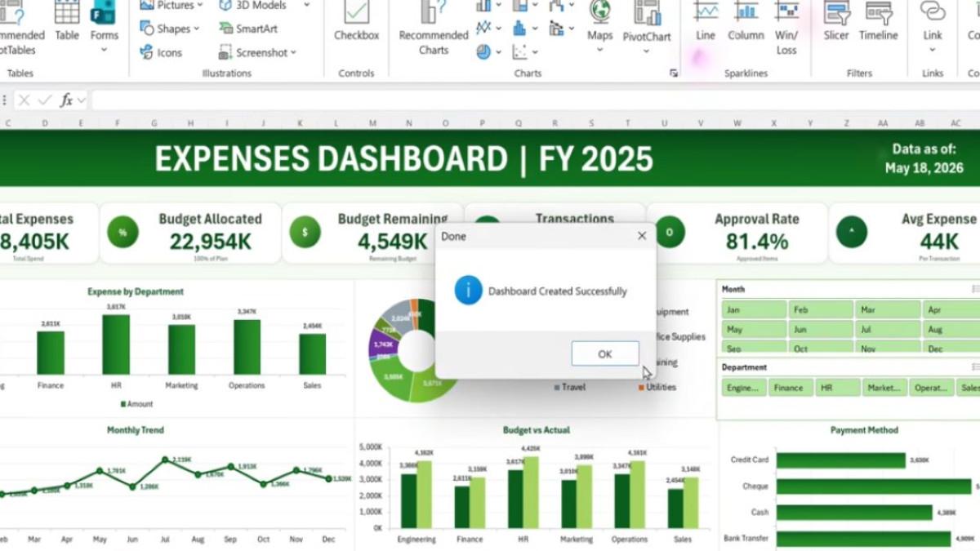Viewport: 980px width, 551px height.
Task: Click the 'EXPENSES DASHBOARD | FY 2025' title
Action: 403,159
